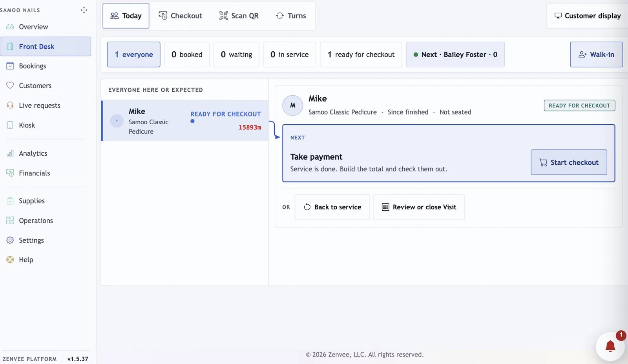Open Help
Image resolution: width=628 pixels, height=364 pixels.
pyautogui.click(x=46, y=260)
